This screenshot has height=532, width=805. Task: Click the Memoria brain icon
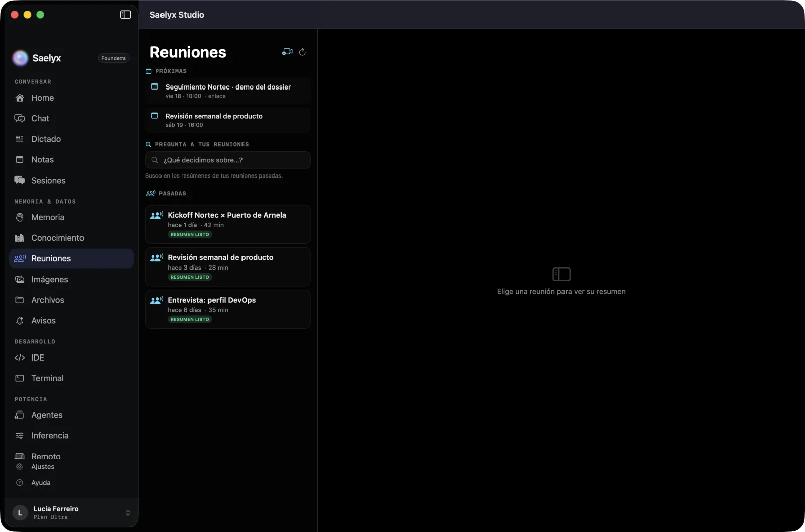(20, 217)
